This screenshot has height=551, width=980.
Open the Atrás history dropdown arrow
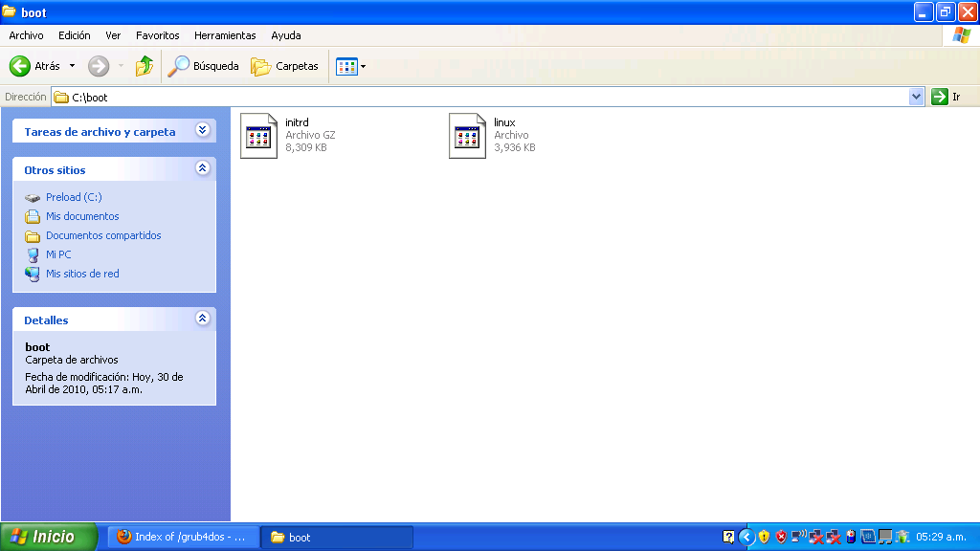click(x=73, y=66)
